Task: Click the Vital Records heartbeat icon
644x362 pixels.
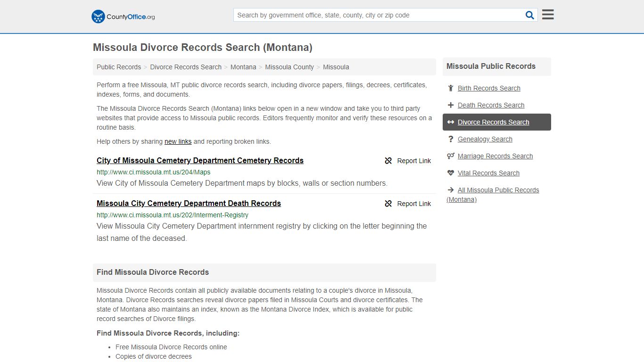Action: coord(451,173)
